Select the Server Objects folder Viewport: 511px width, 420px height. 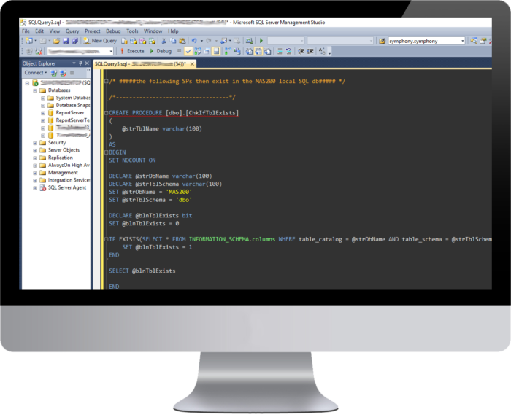pyautogui.click(x=64, y=150)
